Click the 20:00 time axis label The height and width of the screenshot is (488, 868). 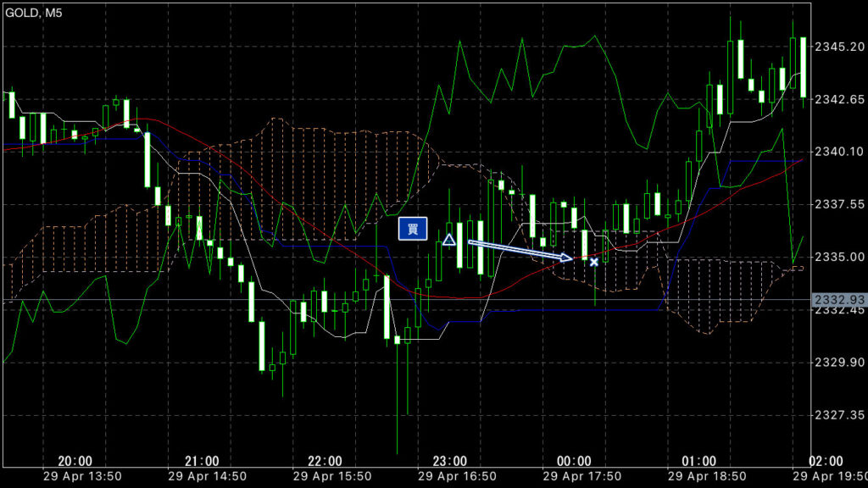pos(75,461)
